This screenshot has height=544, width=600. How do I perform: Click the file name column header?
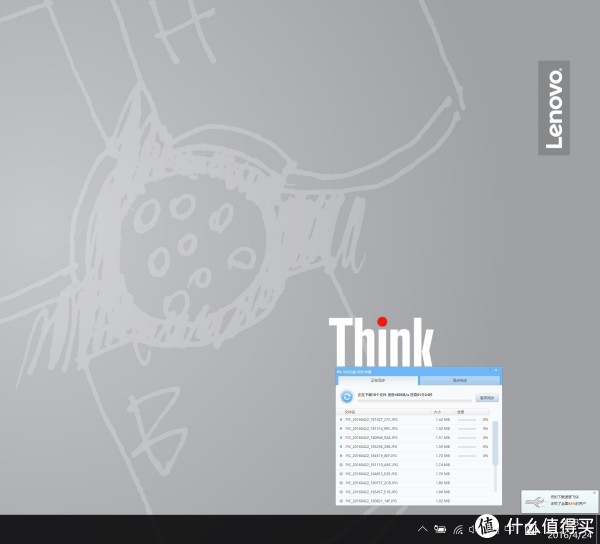384,412
